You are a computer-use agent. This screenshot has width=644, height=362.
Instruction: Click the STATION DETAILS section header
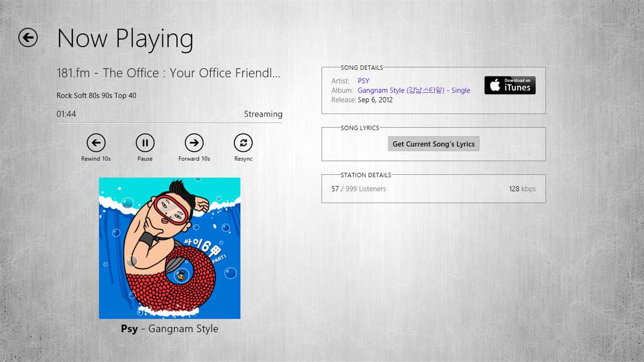[x=366, y=175]
